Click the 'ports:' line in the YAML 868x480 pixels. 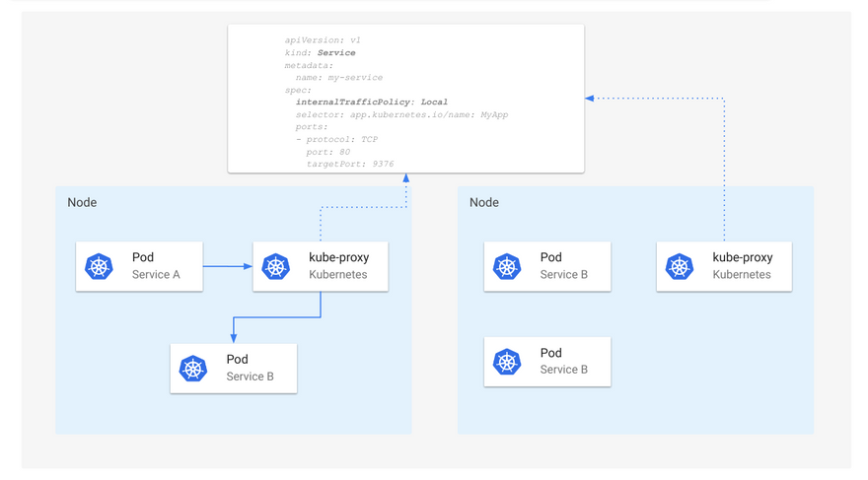tap(311, 126)
